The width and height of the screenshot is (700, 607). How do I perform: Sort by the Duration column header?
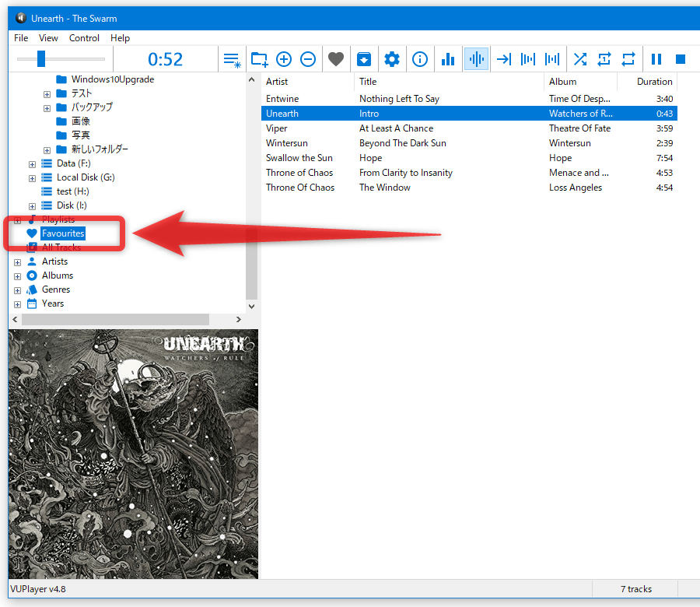(x=647, y=82)
